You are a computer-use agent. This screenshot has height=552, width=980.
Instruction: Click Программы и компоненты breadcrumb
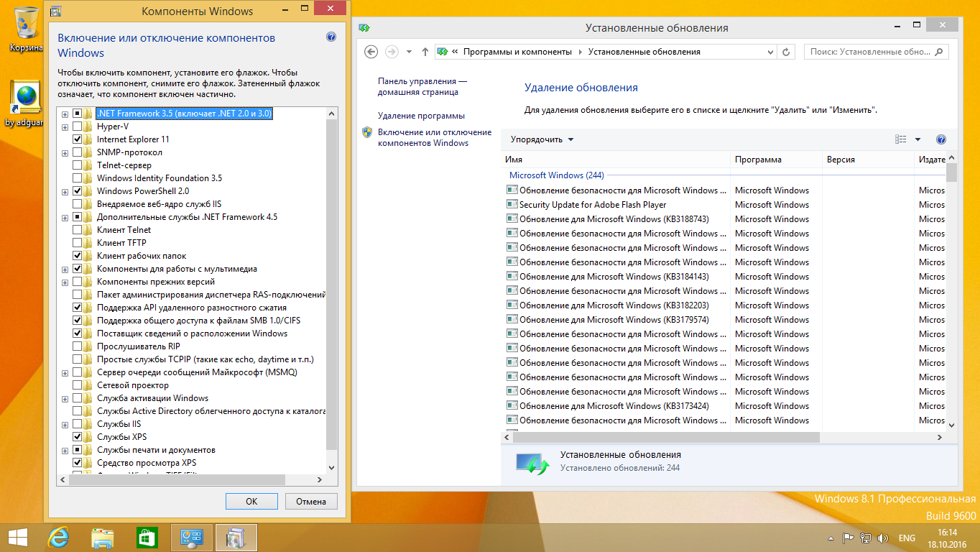pyautogui.click(x=517, y=52)
